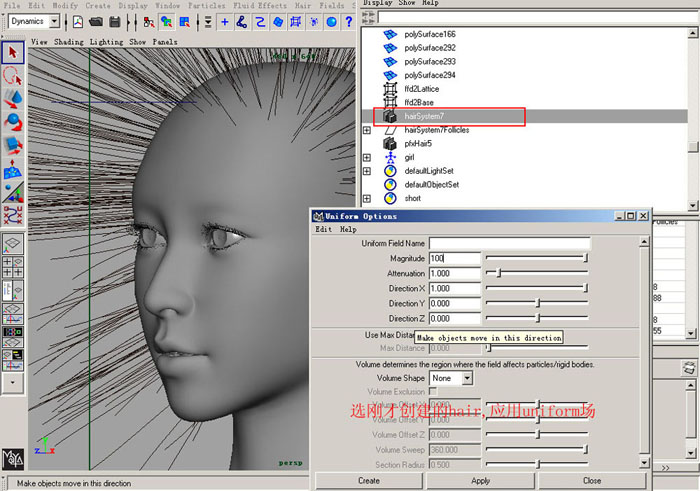Click the Uniform Field Name input

(509, 243)
